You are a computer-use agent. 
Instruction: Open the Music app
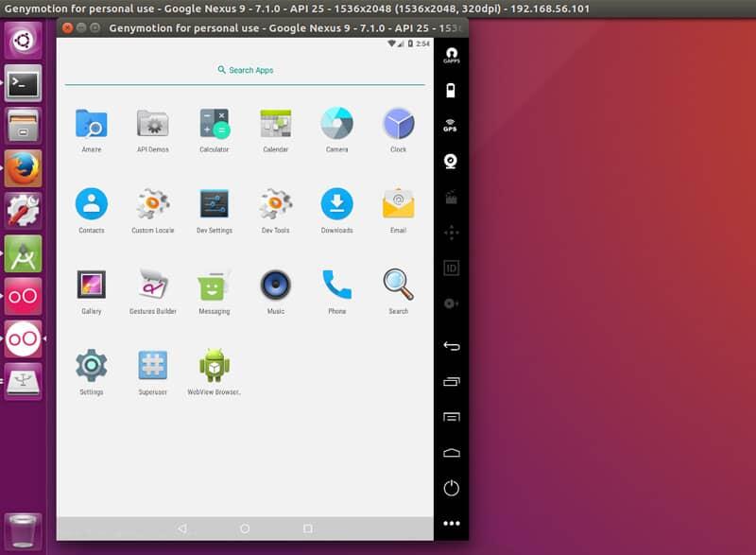pyautogui.click(x=275, y=286)
